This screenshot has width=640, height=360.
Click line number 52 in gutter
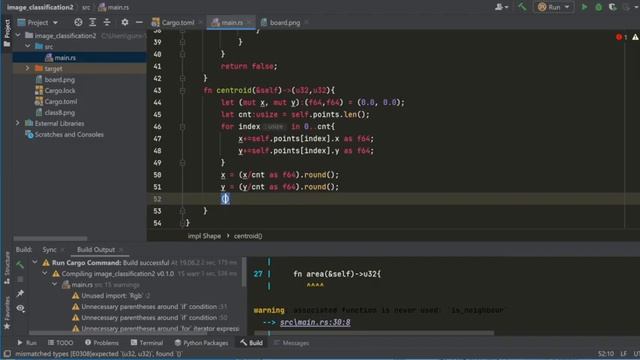[158, 199]
